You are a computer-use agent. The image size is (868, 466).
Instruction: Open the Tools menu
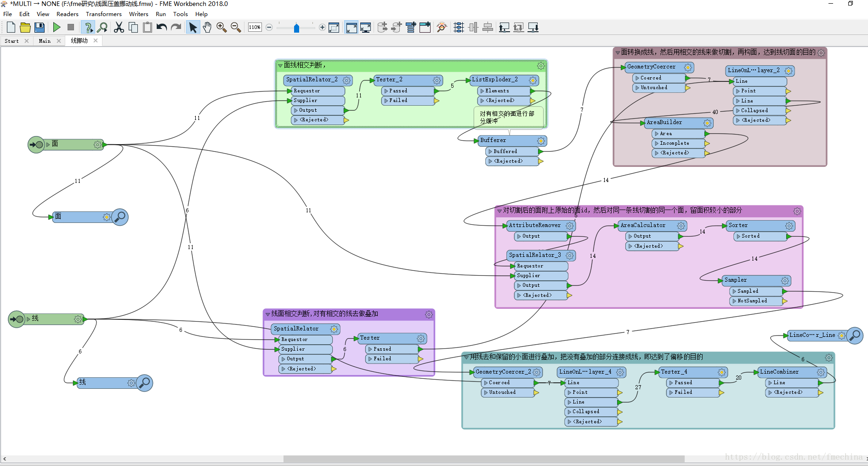click(x=181, y=14)
